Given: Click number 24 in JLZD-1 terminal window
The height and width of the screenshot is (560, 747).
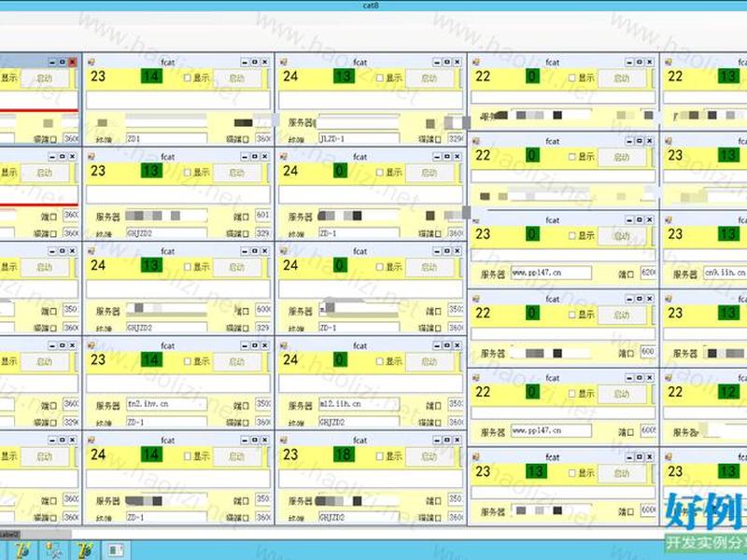Looking at the screenshot, I should click(290, 77).
